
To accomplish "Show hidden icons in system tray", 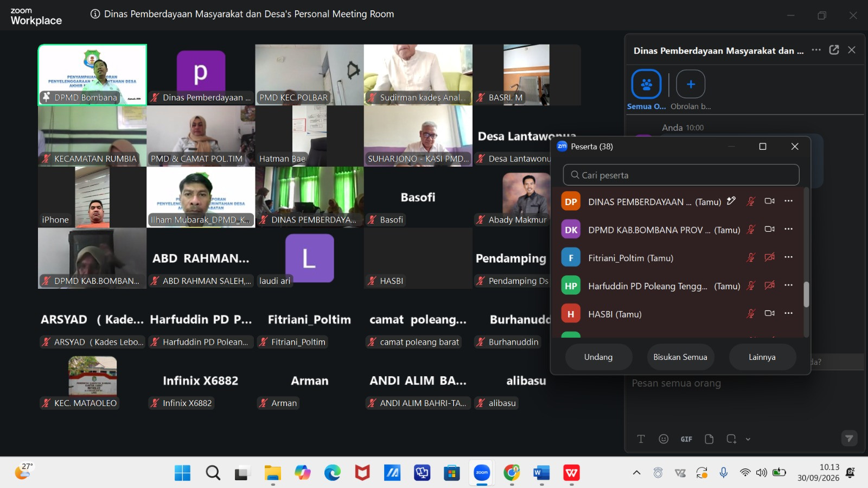I will pyautogui.click(x=636, y=473).
